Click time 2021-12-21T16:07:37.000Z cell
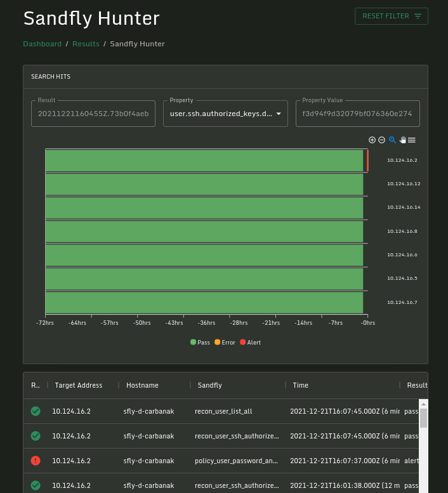This screenshot has height=493, width=448. click(345, 461)
